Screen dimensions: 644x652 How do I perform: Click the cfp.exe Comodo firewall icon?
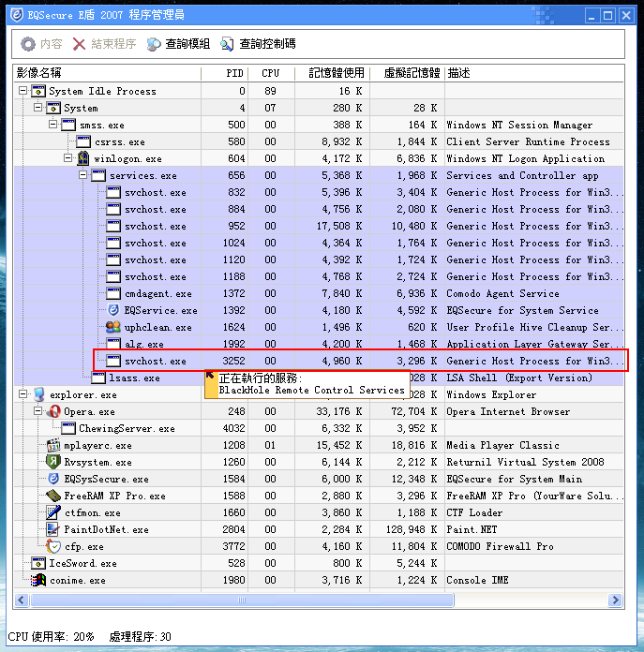53,546
